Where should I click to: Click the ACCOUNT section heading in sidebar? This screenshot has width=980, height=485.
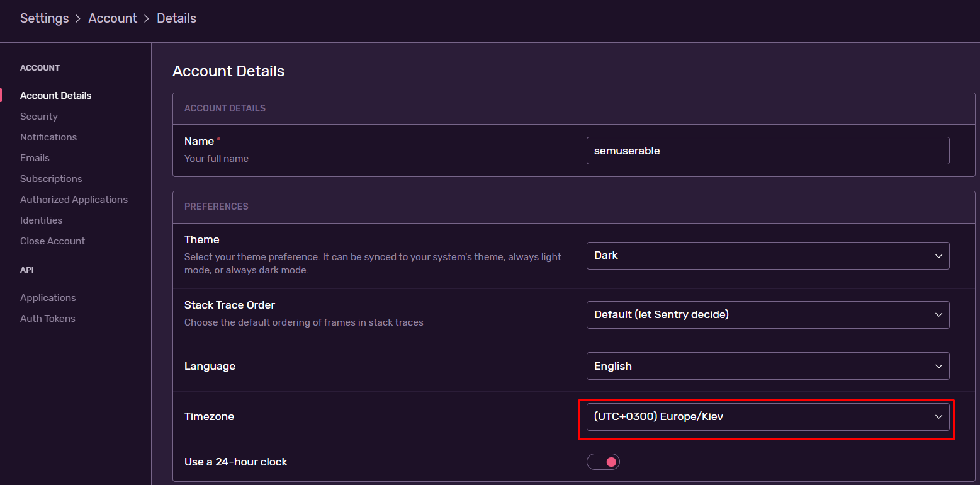tap(40, 67)
